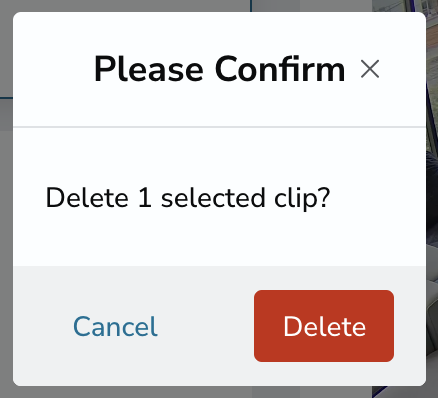The image size is (438, 398).
Task: Dismiss dialog via the X icon beside title
Action: 370,69
